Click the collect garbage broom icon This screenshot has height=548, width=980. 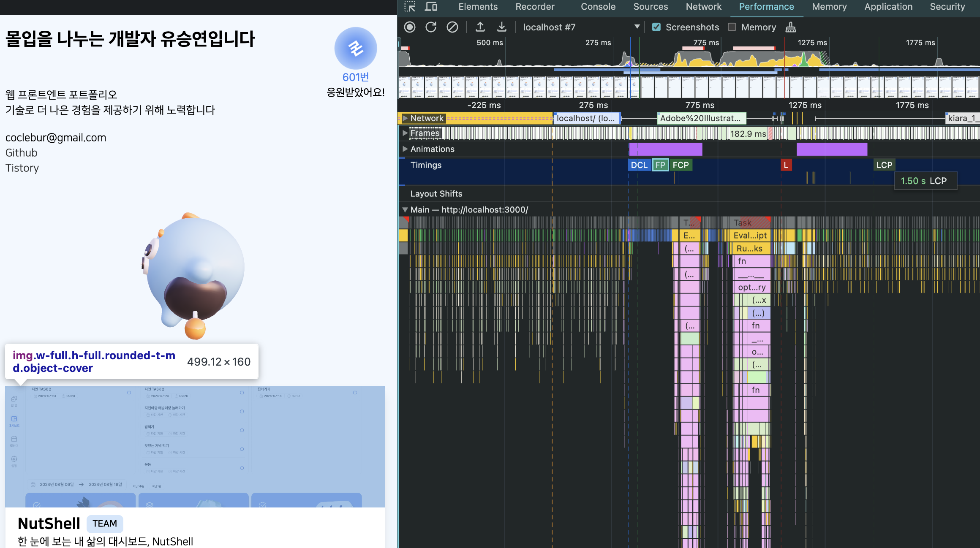click(x=790, y=27)
